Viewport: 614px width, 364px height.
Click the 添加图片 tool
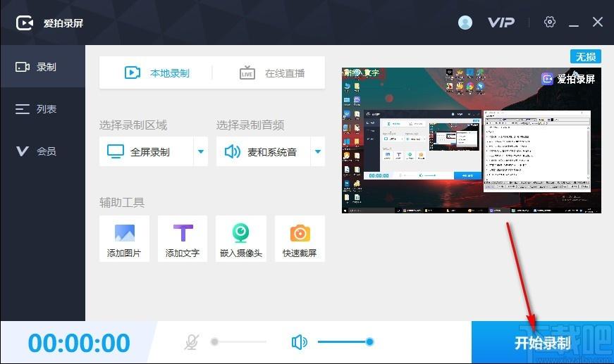point(124,239)
